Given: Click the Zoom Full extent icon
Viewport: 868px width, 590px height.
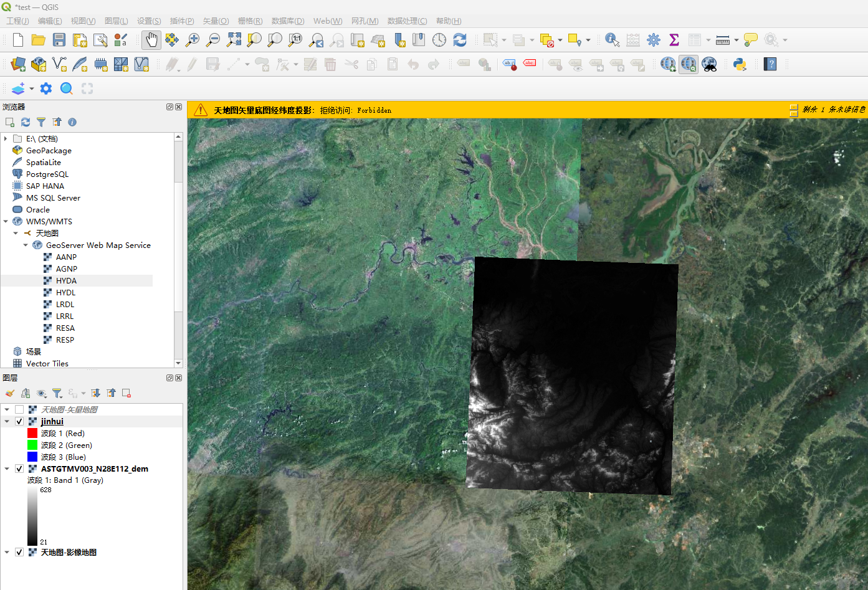Looking at the screenshot, I should pyautogui.click(x=234, y=40).
